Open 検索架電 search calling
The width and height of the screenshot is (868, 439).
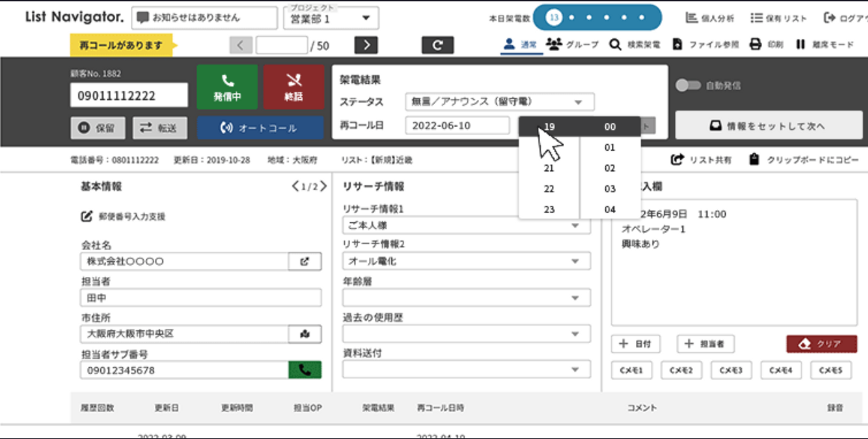coord(634,45)
